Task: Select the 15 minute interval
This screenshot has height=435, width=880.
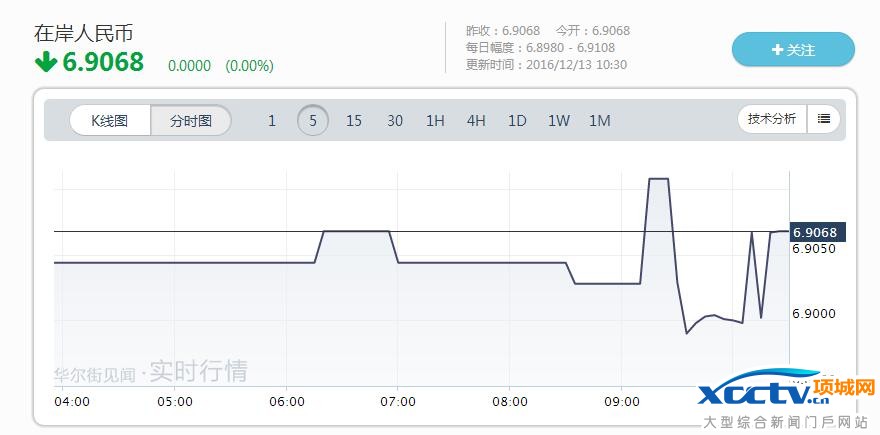Action: click(354, 121)
